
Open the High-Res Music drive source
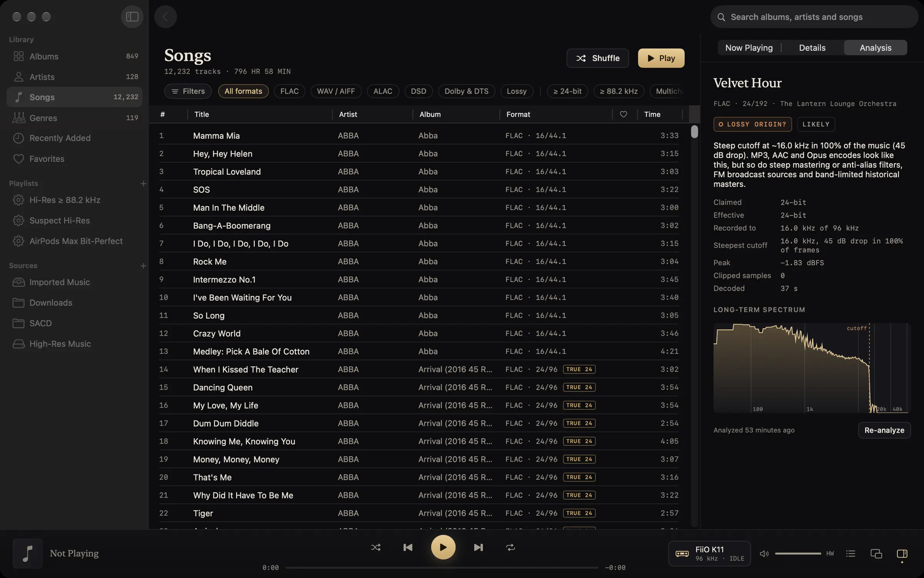pyautogui.click(x=74, y=344)
